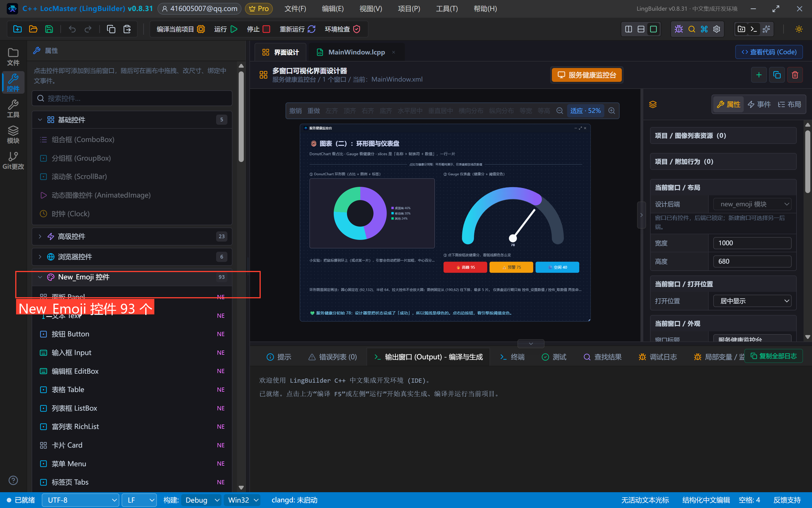Open the 模块 sidebar panel

point(13,135)
